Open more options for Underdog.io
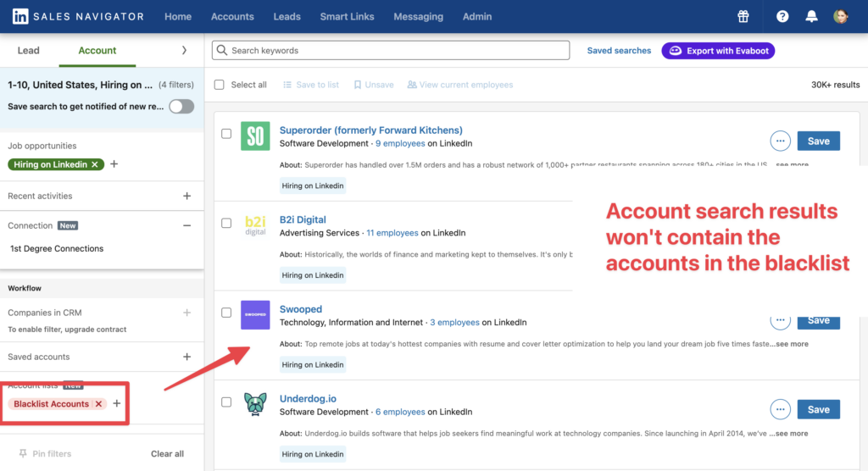This screenshot has width=868, height=471. click(780, 409)
